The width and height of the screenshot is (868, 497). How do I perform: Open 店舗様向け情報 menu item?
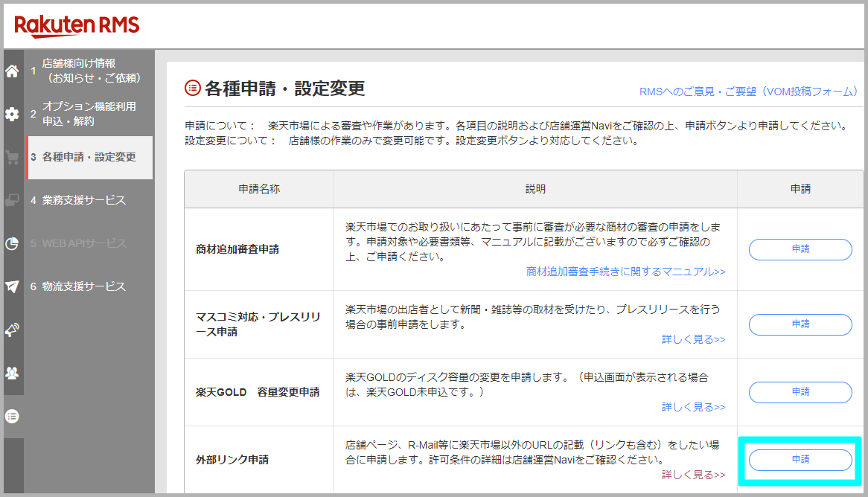(89, 71)
